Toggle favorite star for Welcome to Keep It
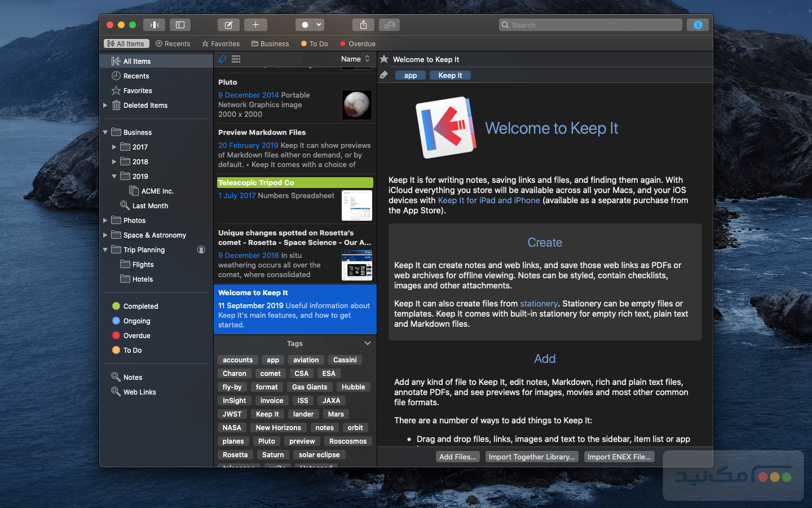Screen dimensions: 812x508 [x=384, y=59]
